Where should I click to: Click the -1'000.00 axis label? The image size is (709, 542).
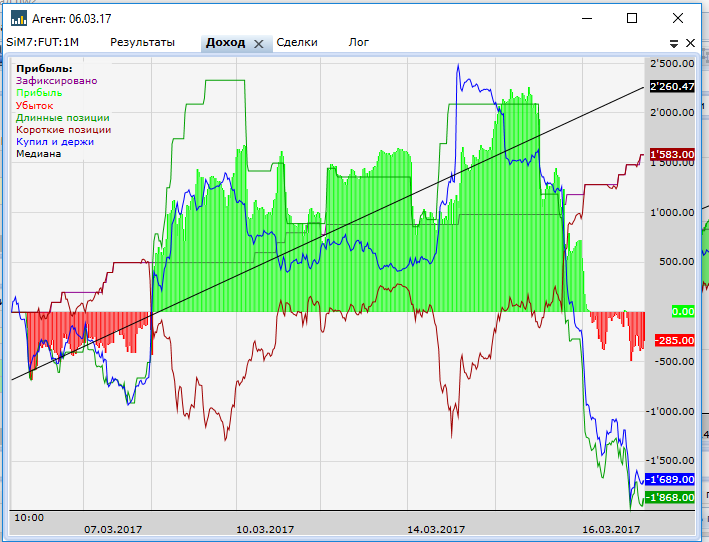pyautogui.click(x=670, y=411)
